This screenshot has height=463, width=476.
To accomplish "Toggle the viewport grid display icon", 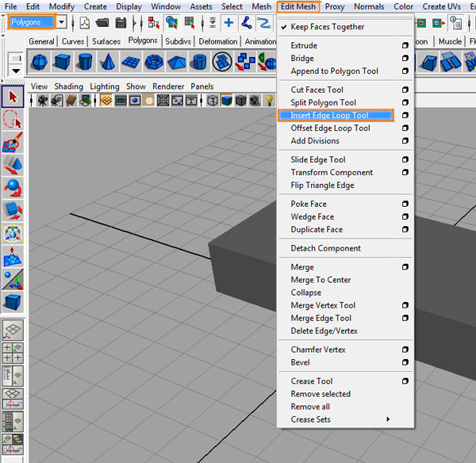I will tap(106, 100).
